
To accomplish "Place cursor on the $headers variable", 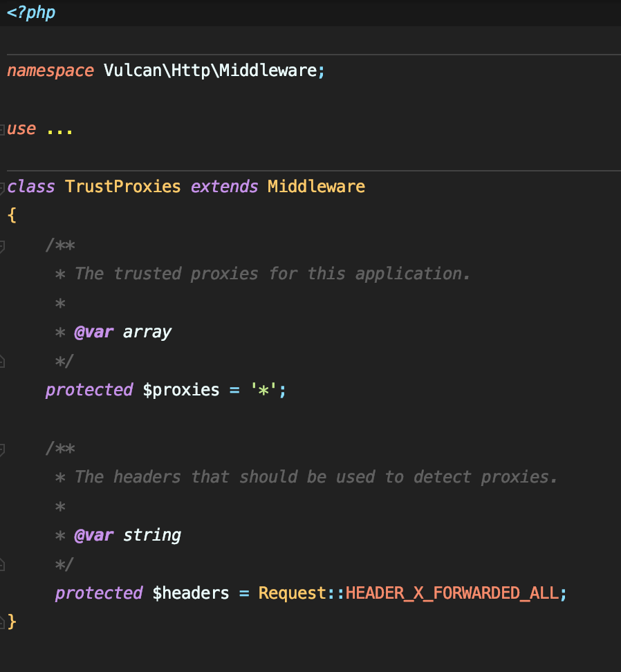I will tap(190, 593).
